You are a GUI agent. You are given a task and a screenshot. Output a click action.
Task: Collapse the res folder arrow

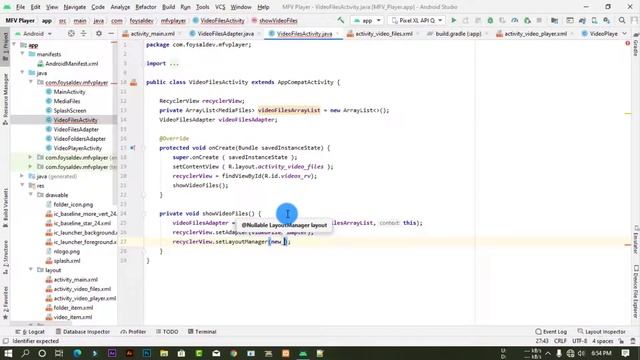pyautogui.click(x=22, y=185)
